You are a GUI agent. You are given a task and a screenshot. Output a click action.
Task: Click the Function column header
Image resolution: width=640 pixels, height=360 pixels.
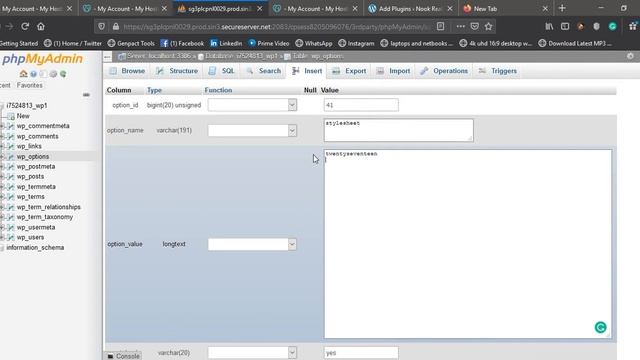tap(218, 90)
